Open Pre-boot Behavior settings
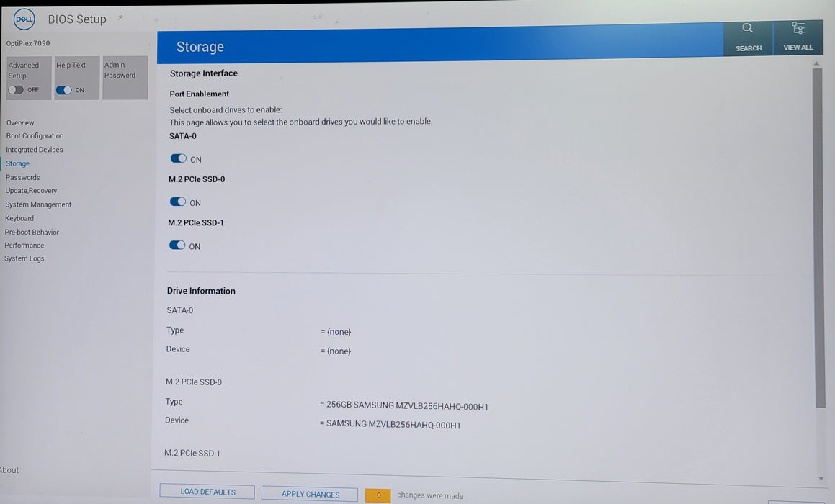 (x=32, y=232)
